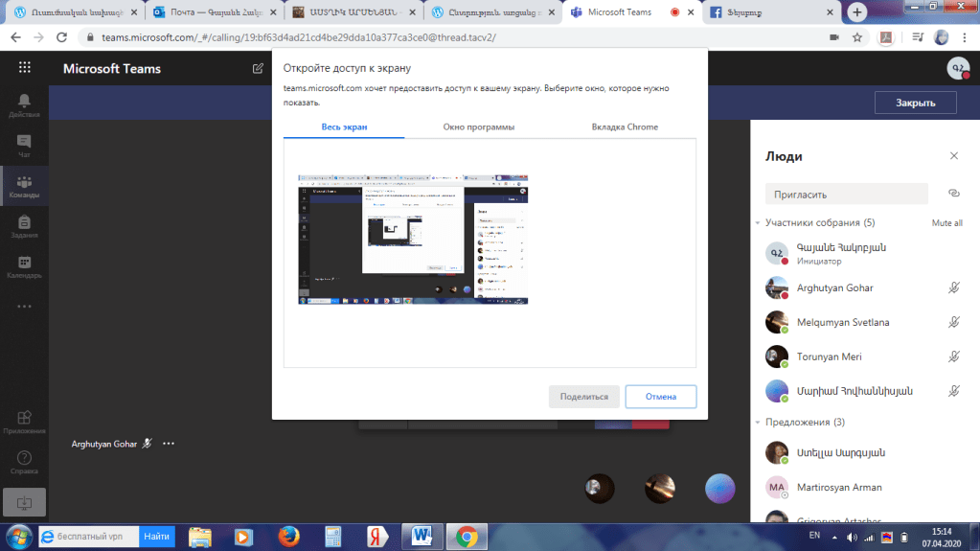Switch to the Application window tab
This screenshot has height=551, width=980.
coord(479,126)
